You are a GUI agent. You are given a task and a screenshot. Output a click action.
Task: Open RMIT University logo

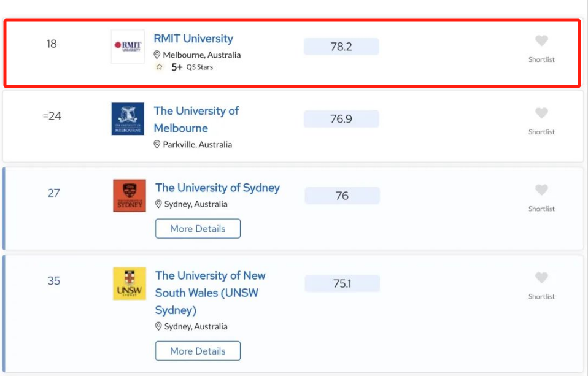(x=128, y=47)
